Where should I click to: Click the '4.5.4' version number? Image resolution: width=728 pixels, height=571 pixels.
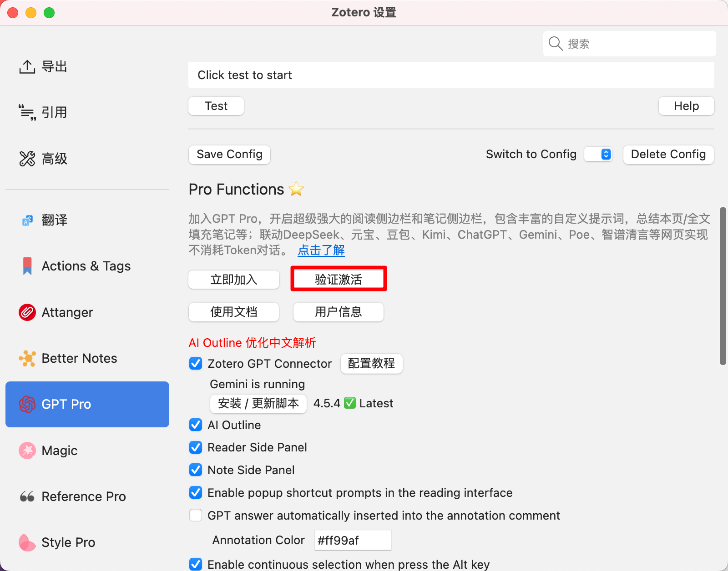[x=327, y=403]
